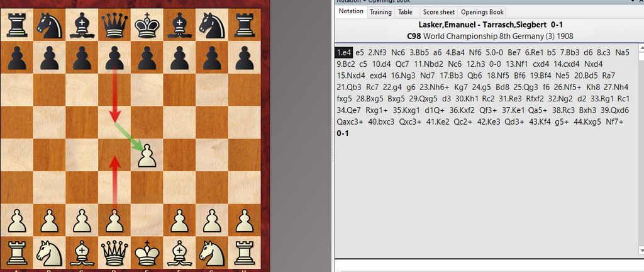The image size is (644, 272).
Task: Open the Table tab
Action: pos(406,12)
